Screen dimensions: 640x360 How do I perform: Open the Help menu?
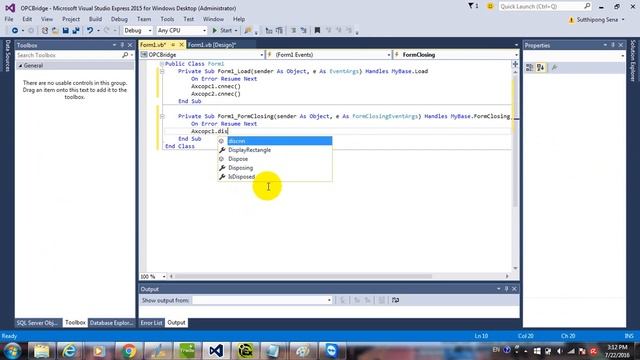239,19
